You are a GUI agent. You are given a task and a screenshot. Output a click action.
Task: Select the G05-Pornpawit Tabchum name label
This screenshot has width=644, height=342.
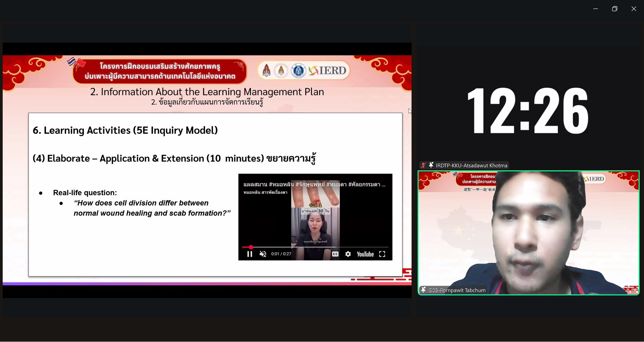(x=457, y=290)
